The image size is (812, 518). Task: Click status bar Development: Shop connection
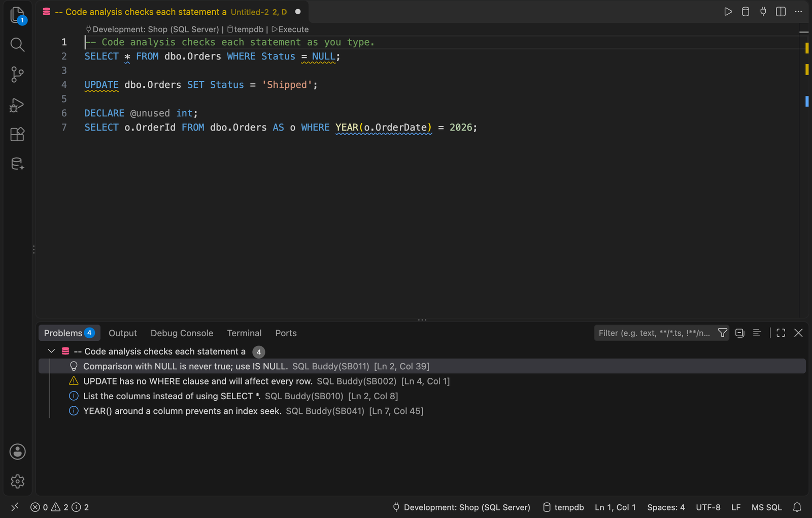[461, 507]
